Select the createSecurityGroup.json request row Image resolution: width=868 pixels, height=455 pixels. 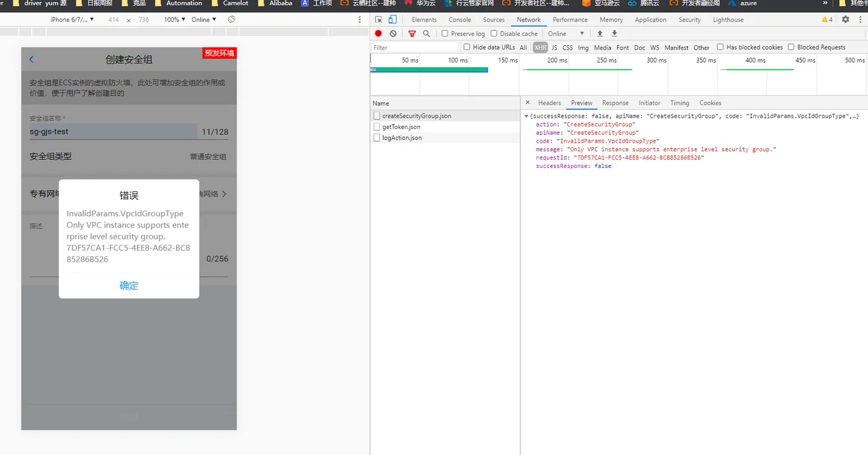[x=445, y=116]
